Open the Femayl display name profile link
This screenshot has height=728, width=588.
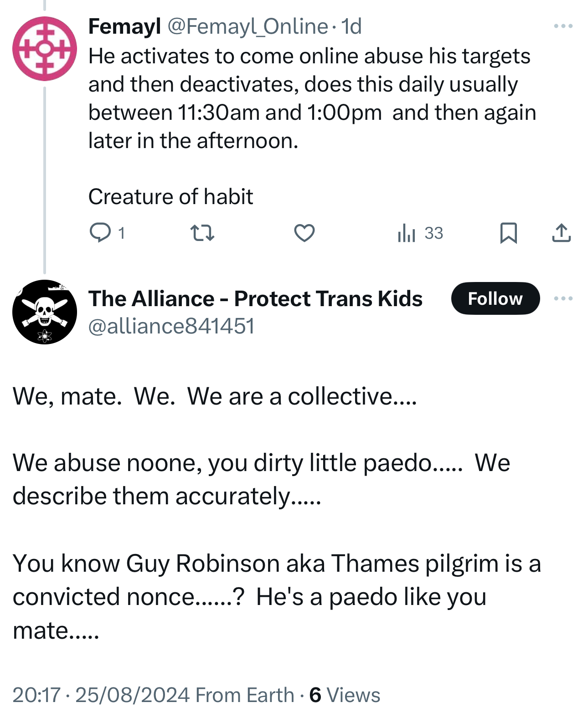pos(124,26)
